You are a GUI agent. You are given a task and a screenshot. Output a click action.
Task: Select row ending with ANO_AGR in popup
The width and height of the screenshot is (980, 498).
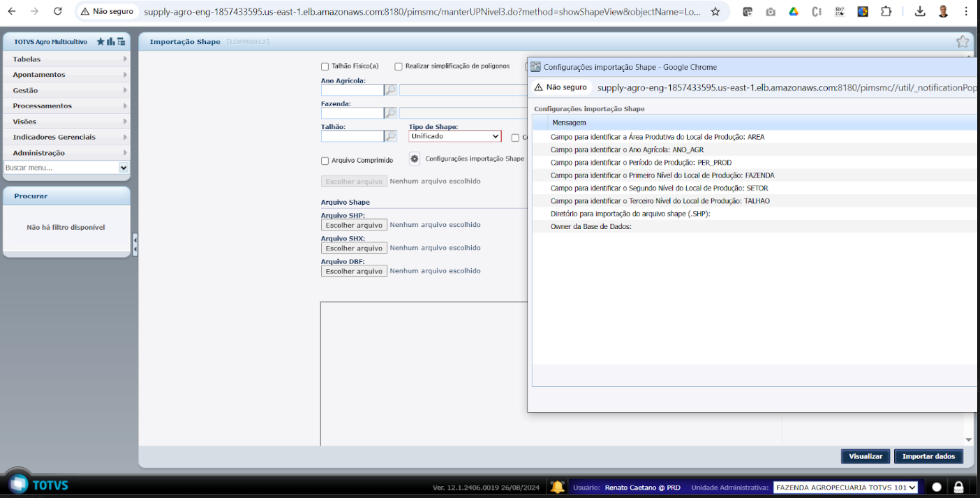[x=755, y=149]
